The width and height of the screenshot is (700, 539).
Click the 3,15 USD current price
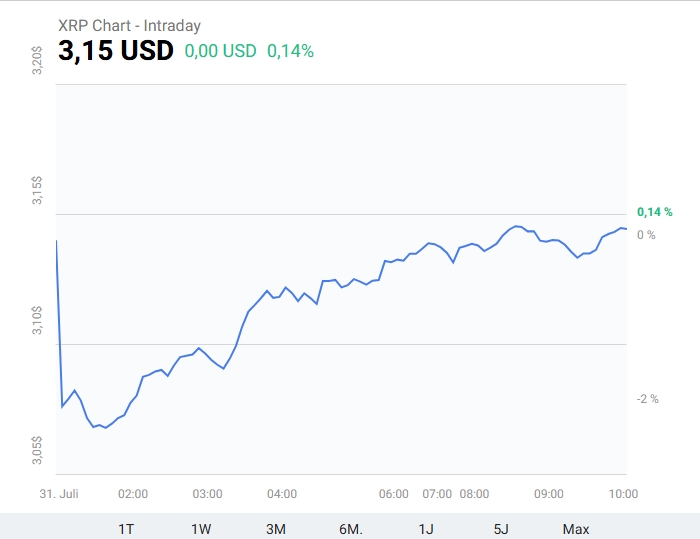coord(116,50)
